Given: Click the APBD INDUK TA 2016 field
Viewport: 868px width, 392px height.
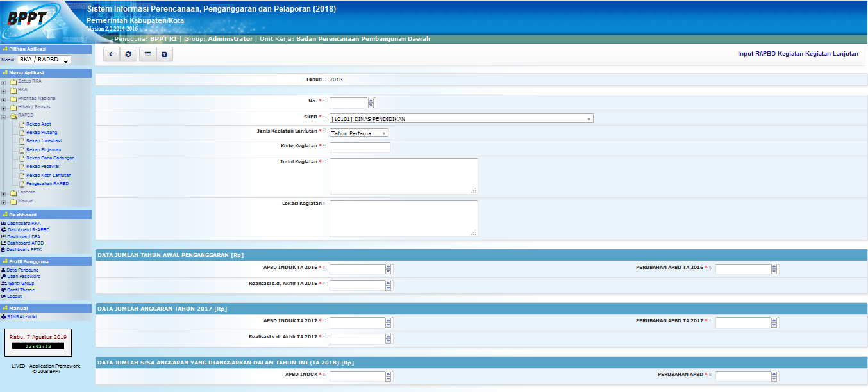Looking at the screenshot, I should pyautogui.click(x=357, y=269).
